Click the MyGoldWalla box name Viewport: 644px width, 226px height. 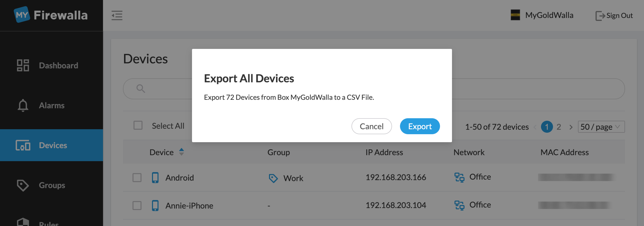[549, 15]
